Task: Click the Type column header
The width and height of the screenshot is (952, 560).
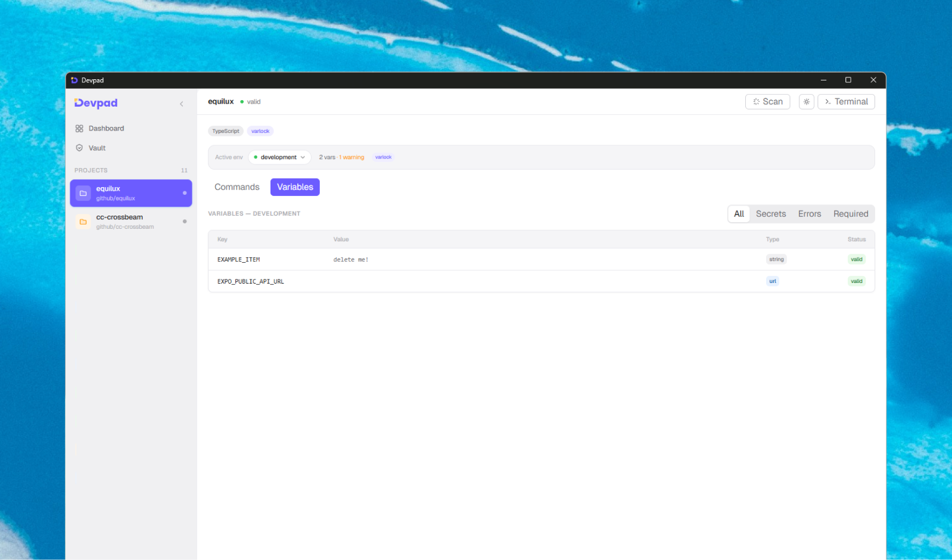Action: pos(773,239)
